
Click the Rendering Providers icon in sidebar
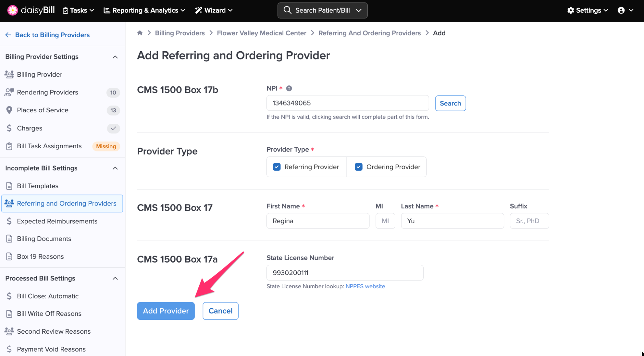(9, 92)
